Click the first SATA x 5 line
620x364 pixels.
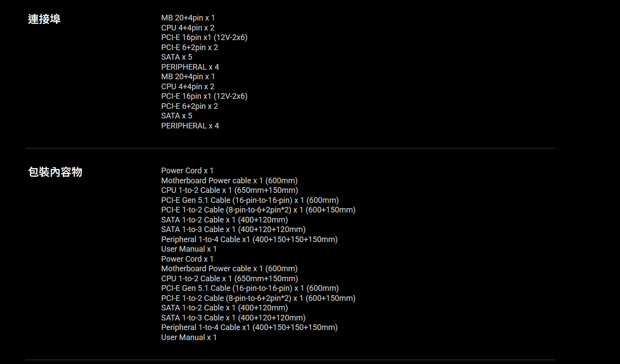[176, 57]
